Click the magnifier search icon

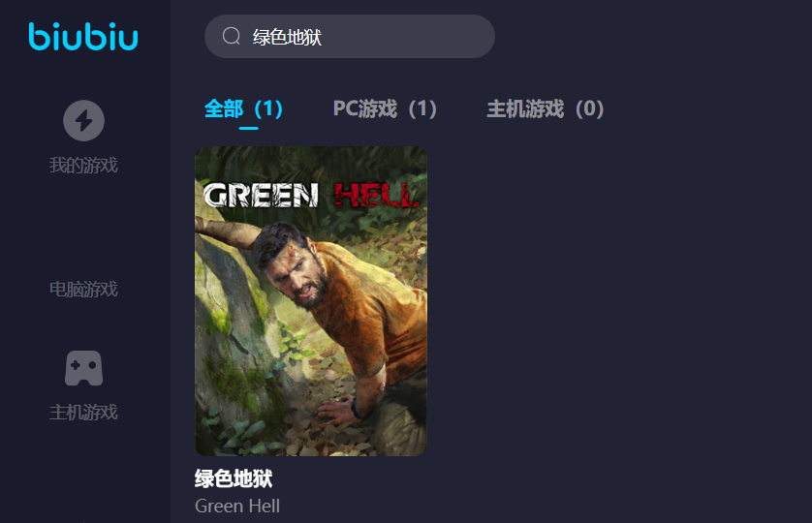(231, 36)
